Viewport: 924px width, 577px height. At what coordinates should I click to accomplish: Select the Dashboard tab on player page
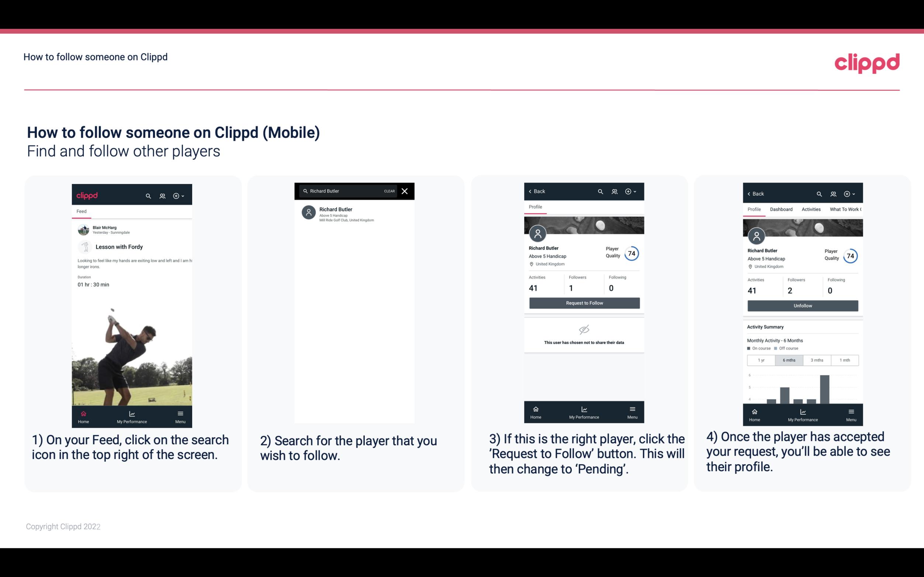pyautogui.click(x=781, y=209)
